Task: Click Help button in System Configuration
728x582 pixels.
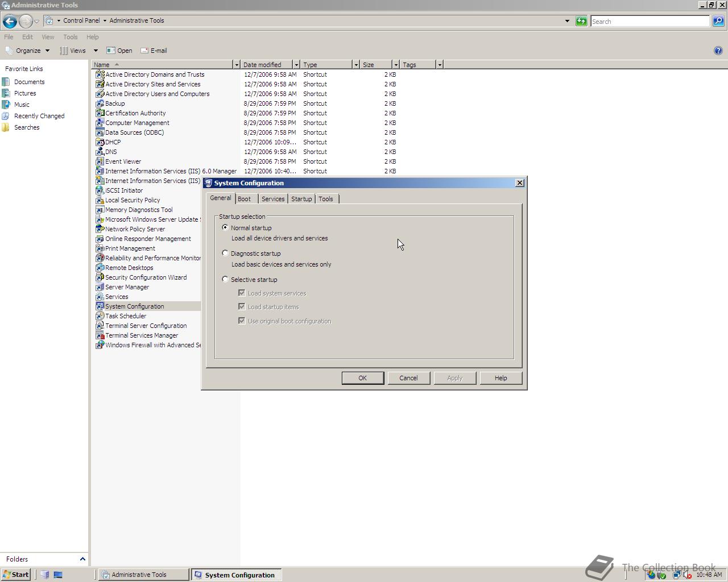Action: pyautogui.click(x=500, y=378)
